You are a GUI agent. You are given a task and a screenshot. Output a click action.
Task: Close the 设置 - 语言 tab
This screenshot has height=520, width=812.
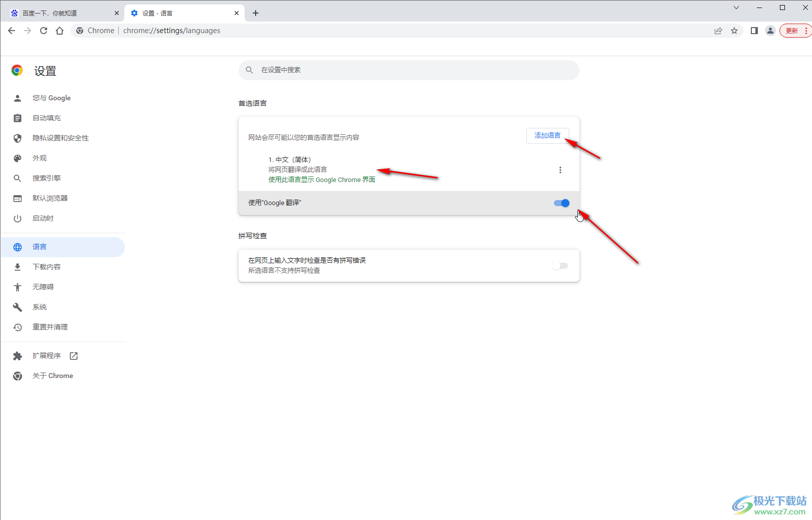pos(237,13)
